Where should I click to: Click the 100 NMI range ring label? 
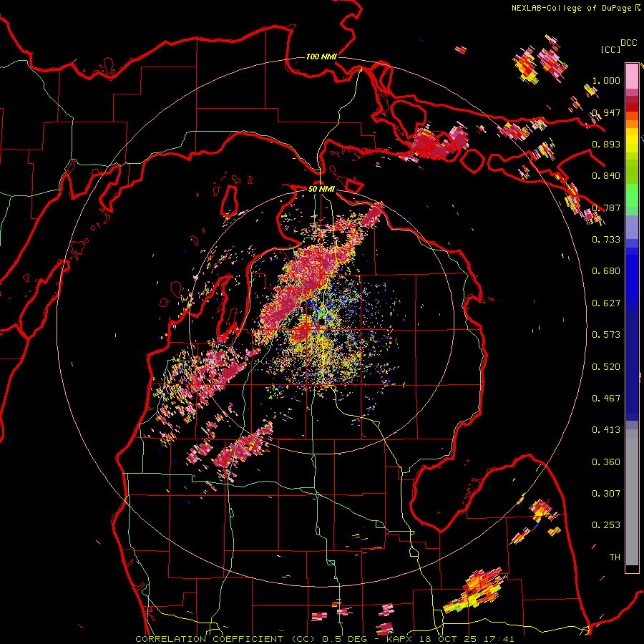[x=321, y=57]
